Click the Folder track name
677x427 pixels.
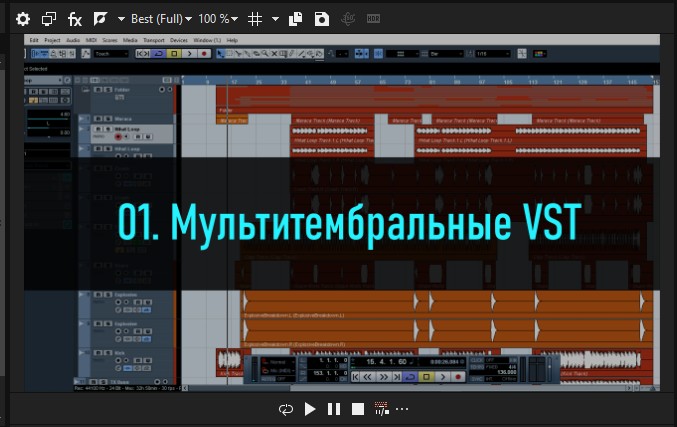click(122, 90)
